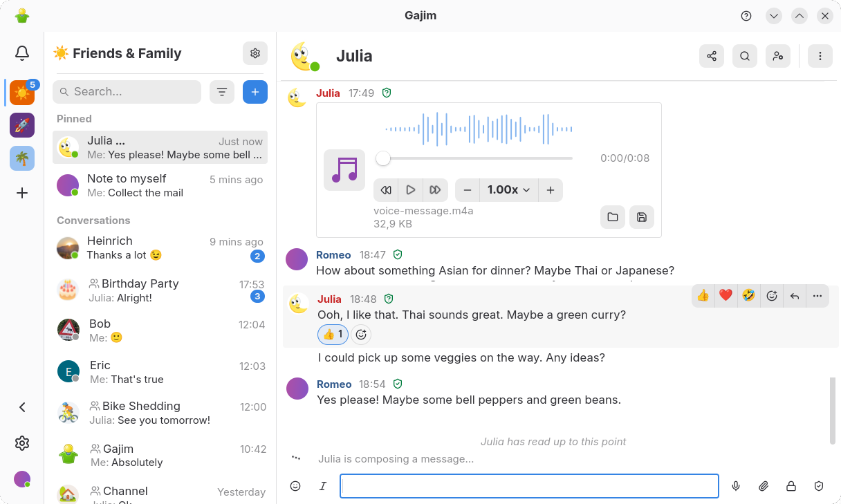Open the Friends & Family workspace settings gear
Viewport: 841px width, 504px height.
[x=255, y=53]
